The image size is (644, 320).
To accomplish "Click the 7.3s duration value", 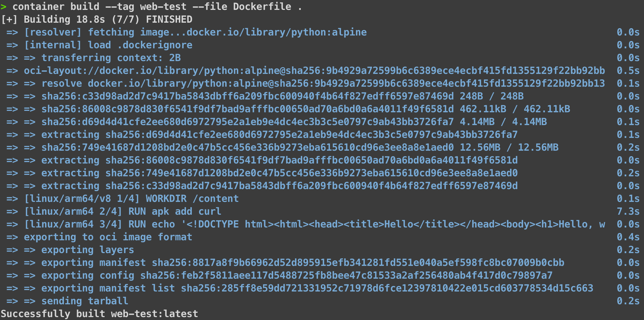I will [x=628, y=211].
